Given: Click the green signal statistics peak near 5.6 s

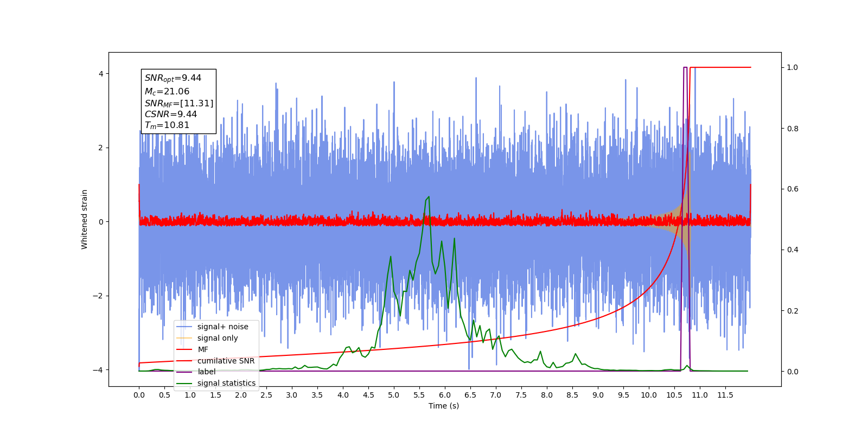Looking at the screenshot, I should point(428,197).
